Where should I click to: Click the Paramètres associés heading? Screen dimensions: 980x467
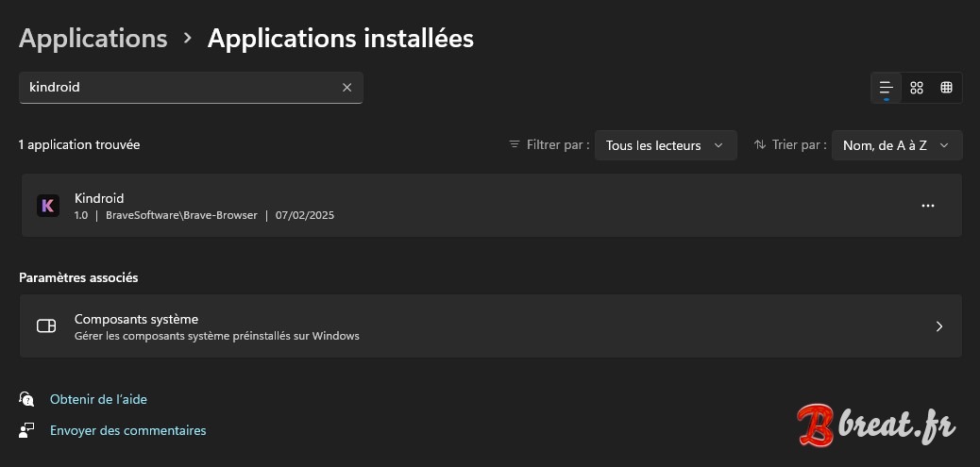click(x=78, y=277)
